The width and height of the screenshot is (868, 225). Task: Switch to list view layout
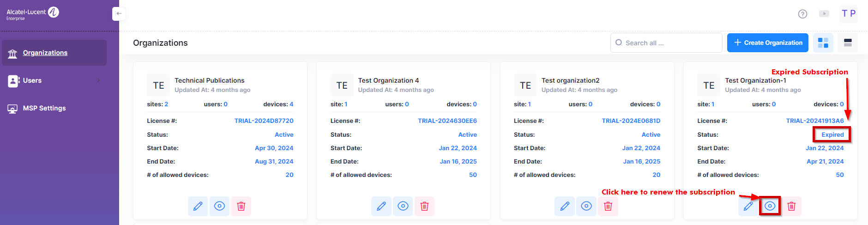point(848,43)
